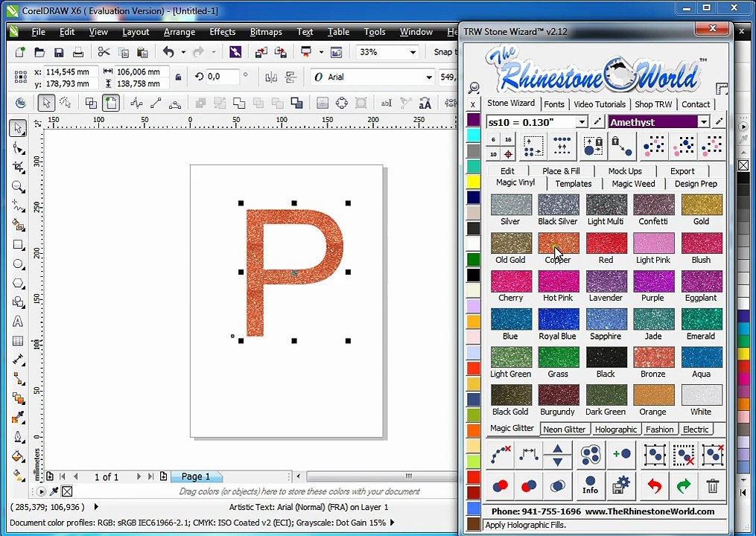The image size is (756, 536).
Task: Select the Shape edit tool
Action: 18,148
